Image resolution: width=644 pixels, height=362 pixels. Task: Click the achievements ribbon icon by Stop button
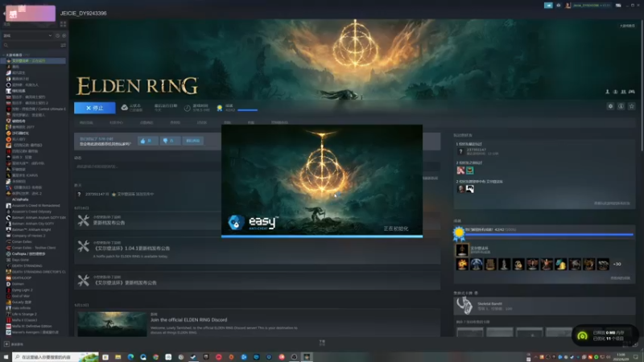(220, 108)
